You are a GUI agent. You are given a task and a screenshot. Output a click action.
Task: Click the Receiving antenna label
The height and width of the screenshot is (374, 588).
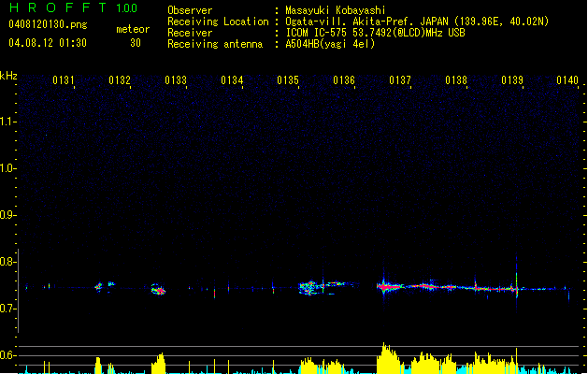215,44
